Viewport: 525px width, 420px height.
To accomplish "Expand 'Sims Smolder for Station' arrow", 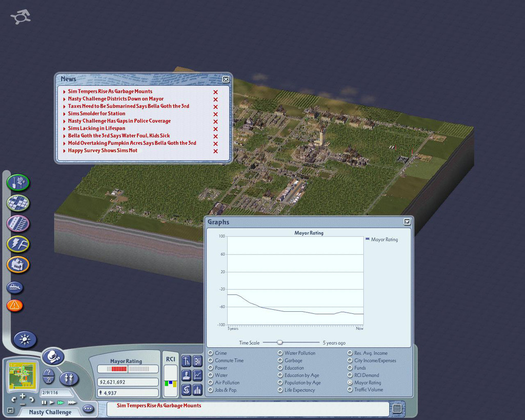I will coord(64,113).
